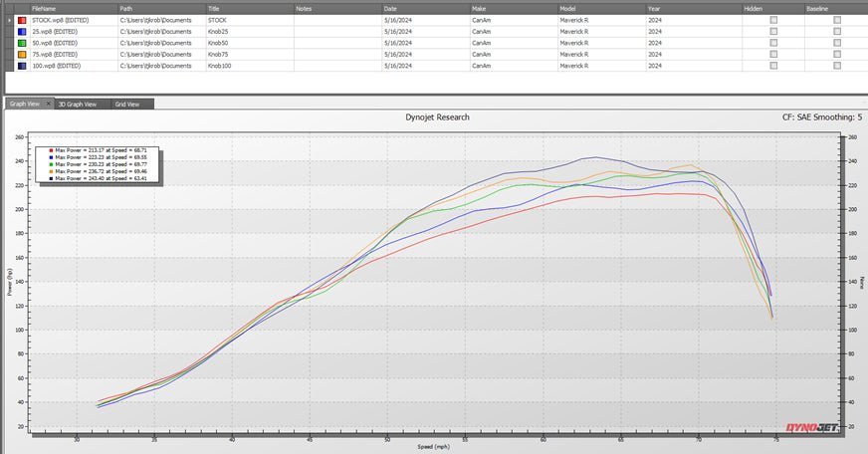The width and height of the screenshot is (868, 454).
Task: Click the CF: SAE Smoothing: 5 label
Action: (824, 116)
